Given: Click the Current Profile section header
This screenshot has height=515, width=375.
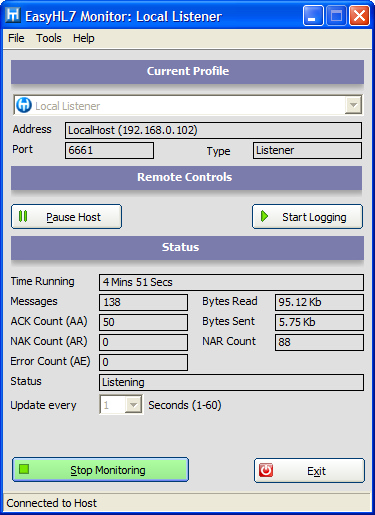Looking at the screenshot, I should (187, 71).
